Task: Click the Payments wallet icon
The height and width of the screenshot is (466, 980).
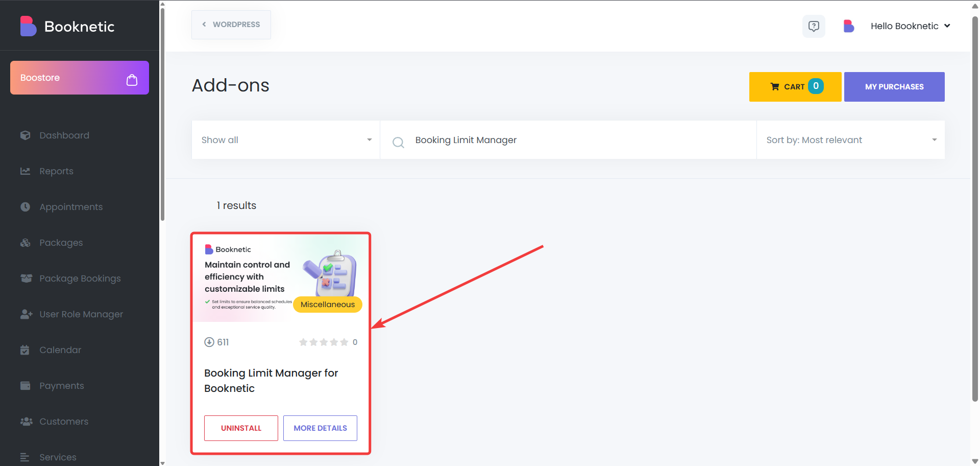Action: click(26, 386)
